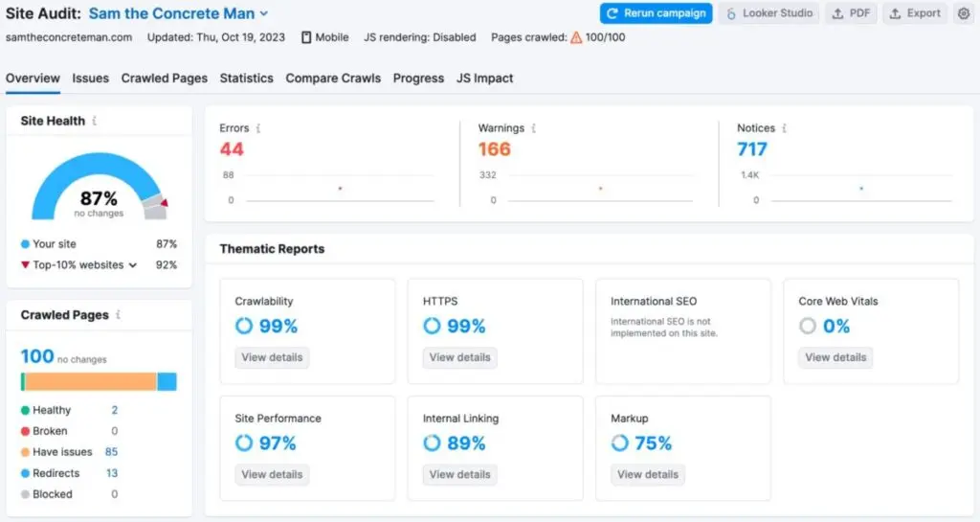Image resolution: width=980 pixels, height=522 pixels.
Task: Click the info icon beside Notices
Action: pyautogui.click(x=784, y=128)
